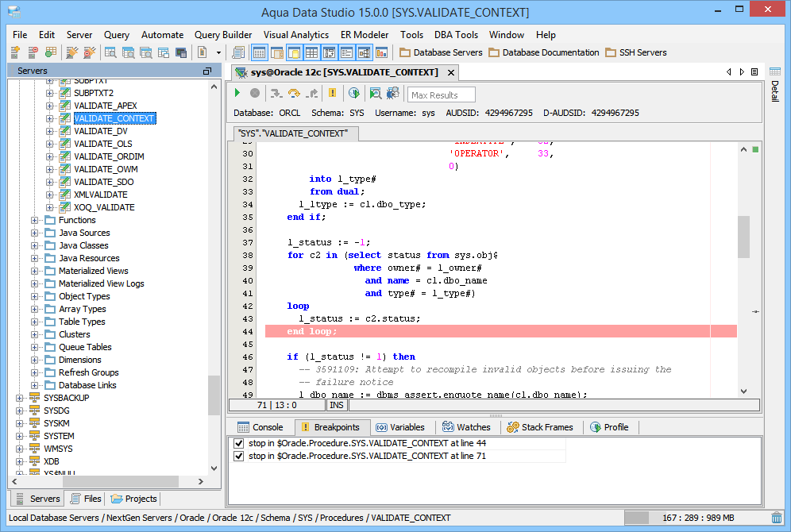Click the code editor vertical scrollbar thumb
The image size is (791, 532).
743,237
